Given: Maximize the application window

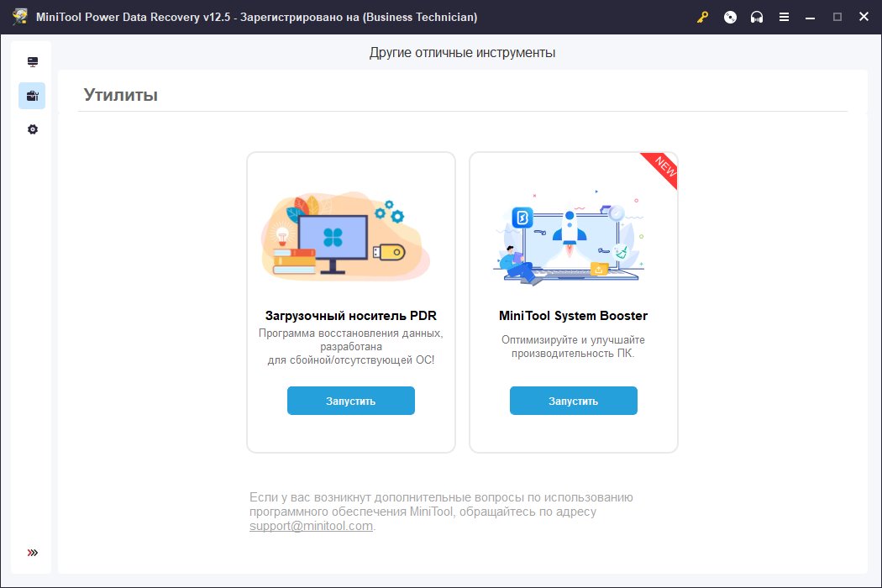Looking at the screenshot, I should click(x=837, y=17).
